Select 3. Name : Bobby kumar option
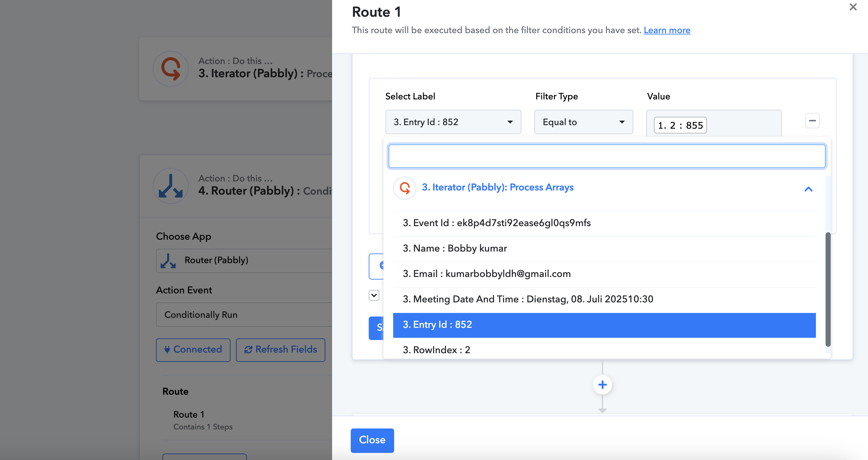This screenshot has height=460, width=868. tap(604, 249)
